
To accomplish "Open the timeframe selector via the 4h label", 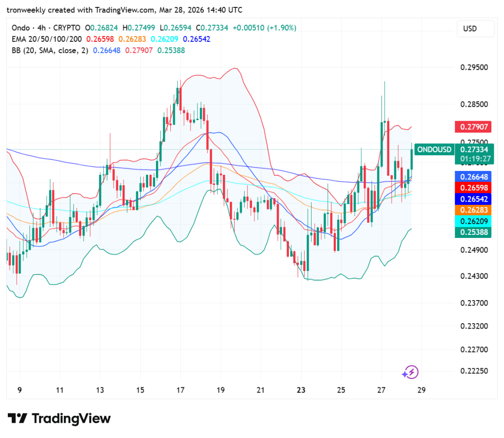I will (38, 28).
